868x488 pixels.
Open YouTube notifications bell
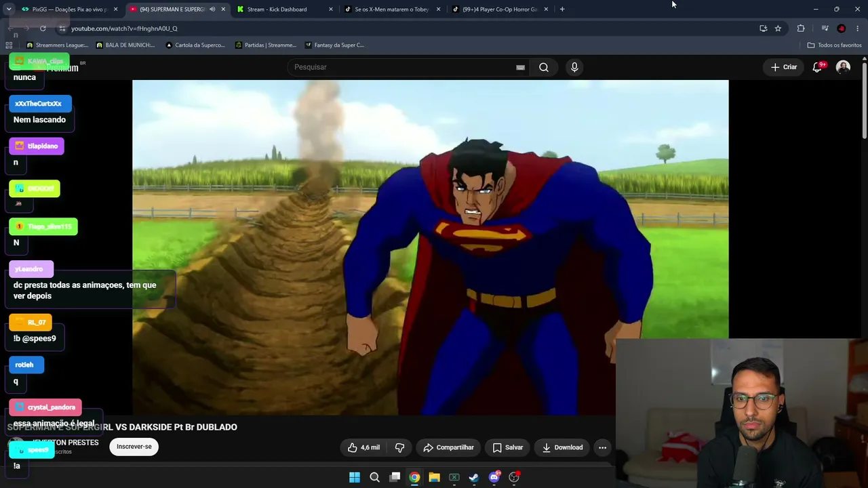(x=818, y=67)
